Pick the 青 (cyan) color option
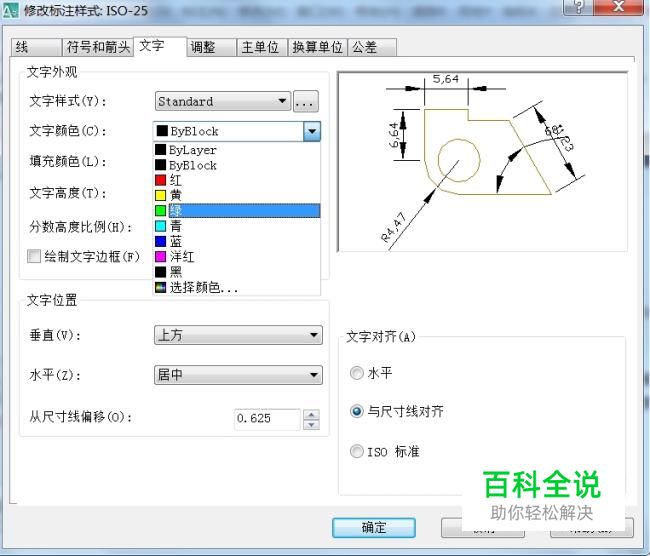The width and height of the screenshot is (650, 556). point(237,226)
